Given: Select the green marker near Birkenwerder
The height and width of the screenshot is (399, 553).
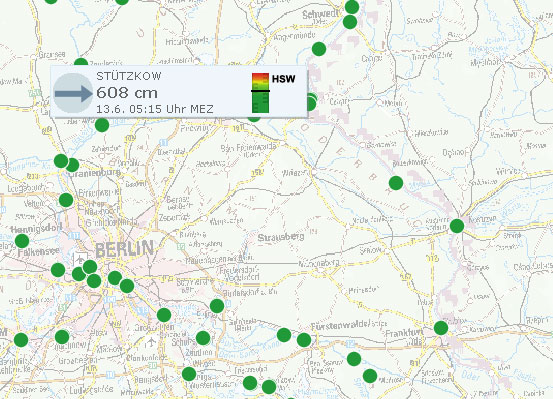Looking at the screenshot, I should [x=66, y=200].
